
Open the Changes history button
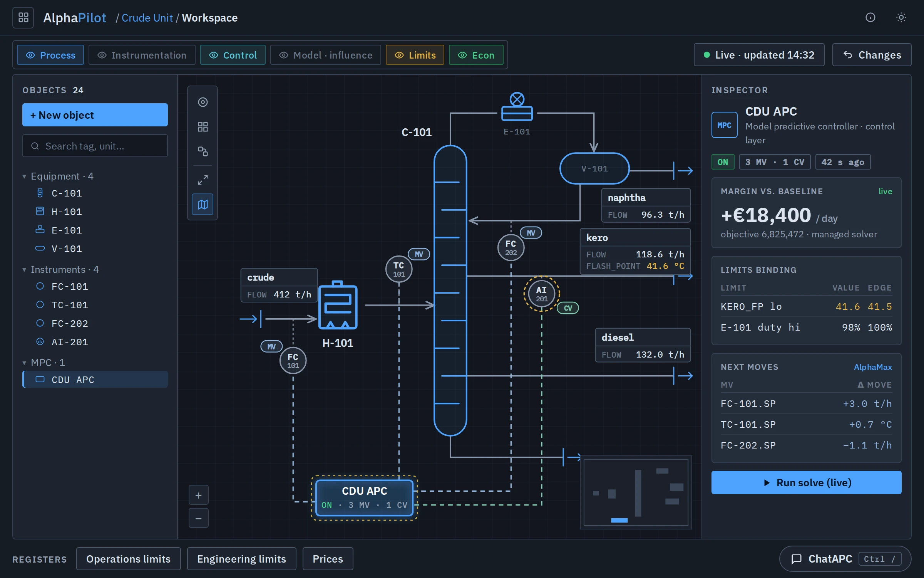click(872, 55)
